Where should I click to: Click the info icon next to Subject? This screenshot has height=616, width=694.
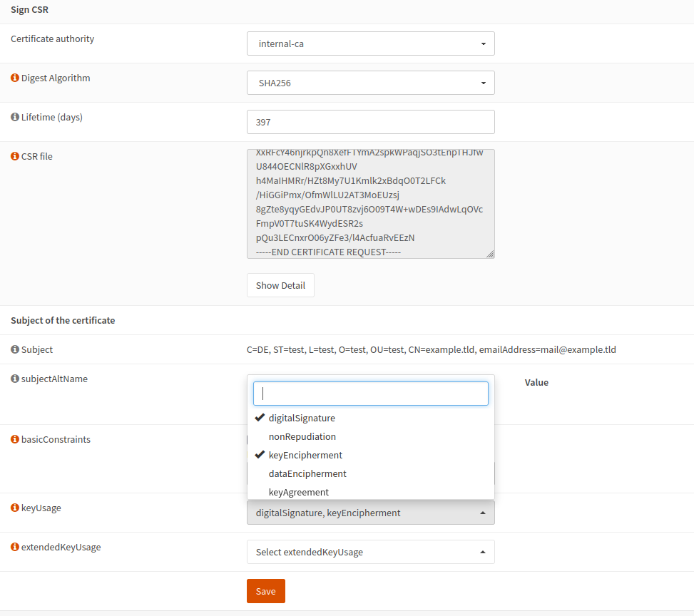14,349
